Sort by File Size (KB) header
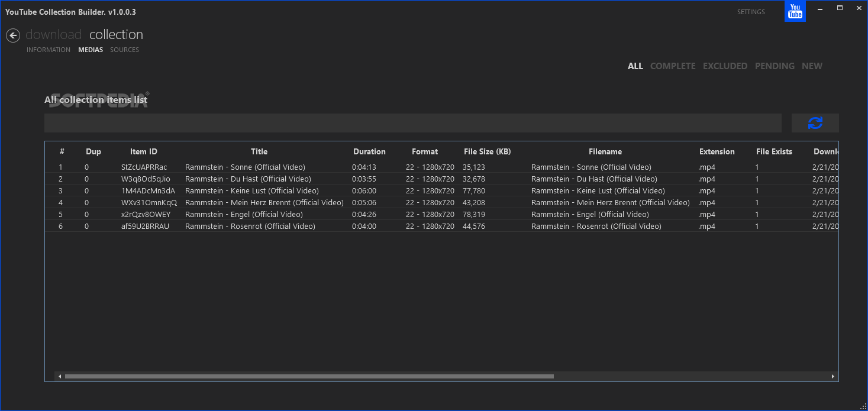Image resolution: width=868 pixels, height=411 pixels. pos(487,152)
